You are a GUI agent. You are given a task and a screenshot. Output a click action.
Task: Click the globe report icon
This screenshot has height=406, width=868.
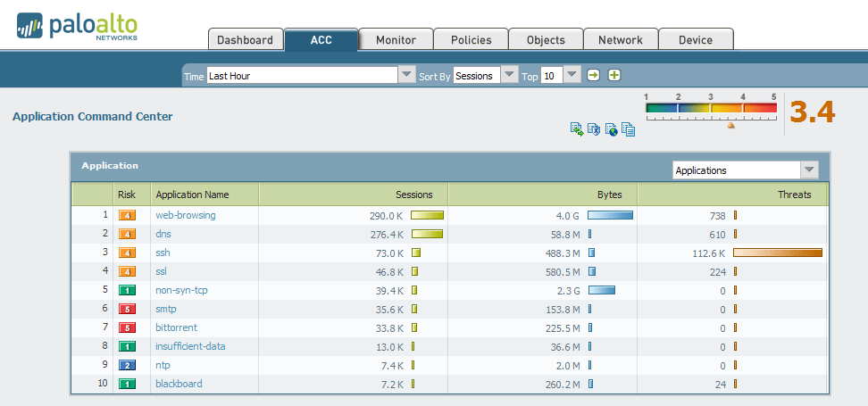[x=612, y=130]
